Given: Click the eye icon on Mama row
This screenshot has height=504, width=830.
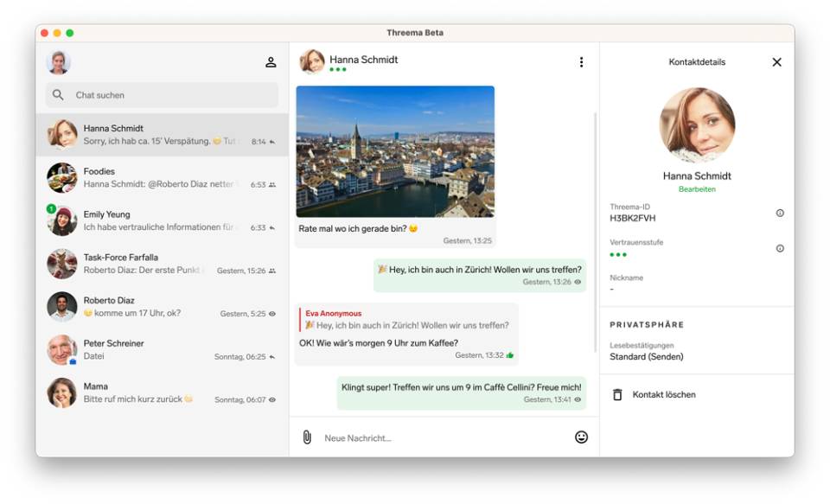Looking at the screenshot, I should tap(272, 399).
